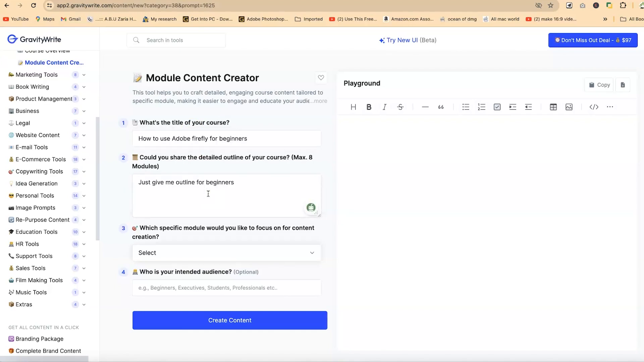Click the intended audience input field
Screen dimensions: 644x362
point(226,288)
